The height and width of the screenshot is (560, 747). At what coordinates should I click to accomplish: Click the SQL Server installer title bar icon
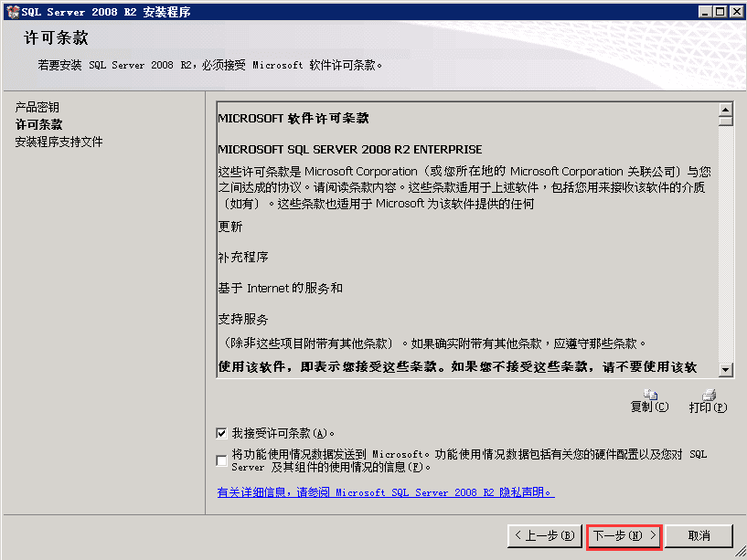click(x=13, y=12)
